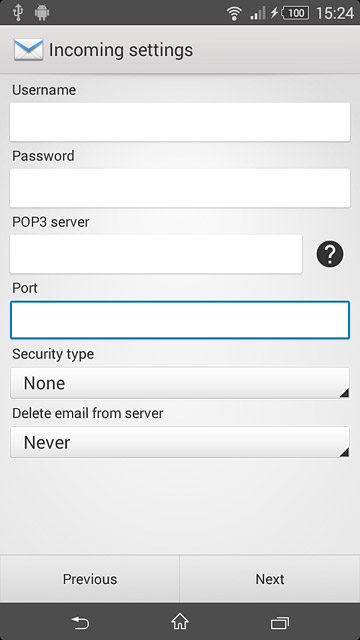Open the Delete email from server dropdown
Image resolution: width=360 pixels, height=640 pixels.
[x=180, y=442]
